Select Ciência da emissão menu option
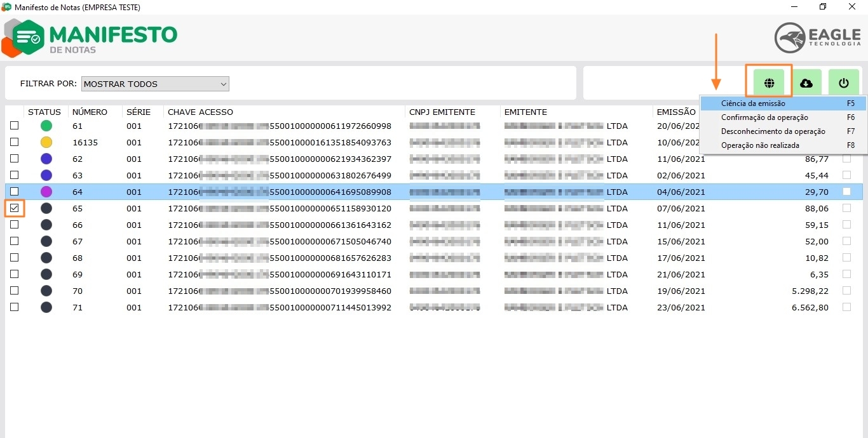The height and width of the screenshot is (438, 868). tap(753, 103)
